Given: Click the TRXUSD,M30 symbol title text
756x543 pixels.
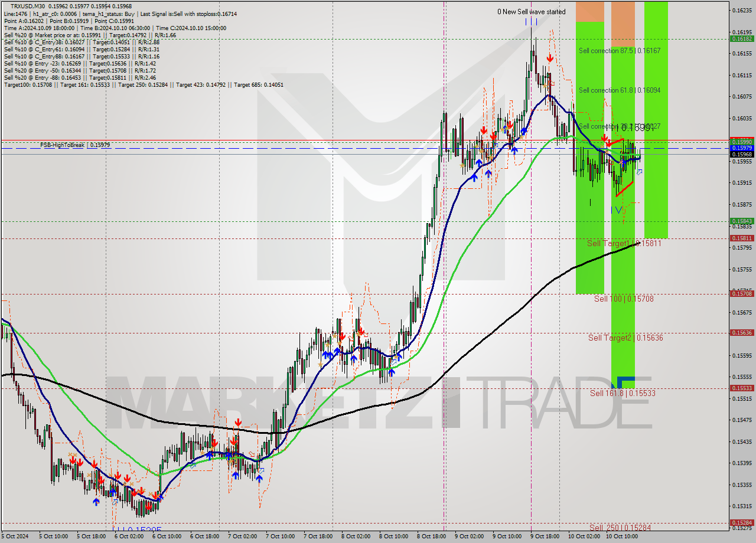Looking at the screenshot, I should [28, 6].
